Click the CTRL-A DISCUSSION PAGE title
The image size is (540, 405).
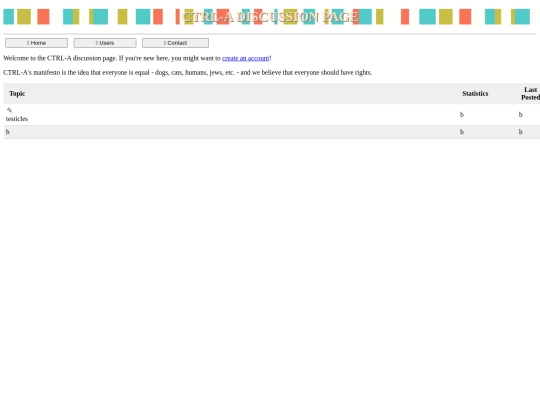[x=270, y=17]
